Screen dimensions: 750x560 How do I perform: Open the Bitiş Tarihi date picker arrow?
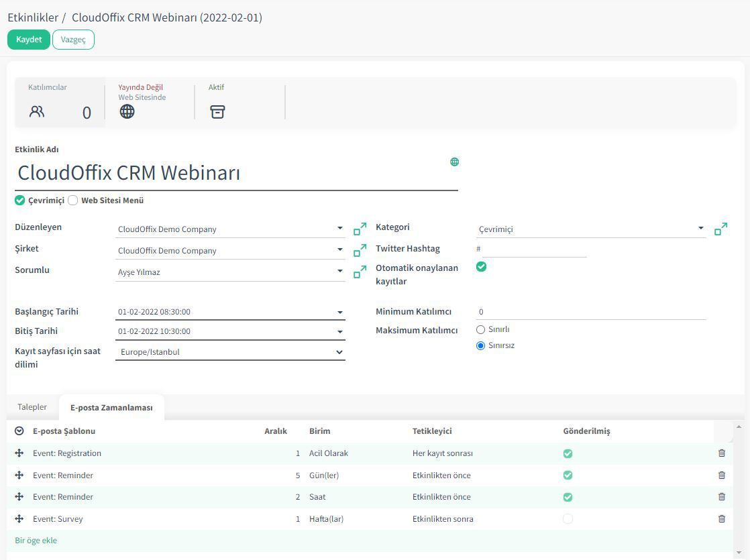339,331
